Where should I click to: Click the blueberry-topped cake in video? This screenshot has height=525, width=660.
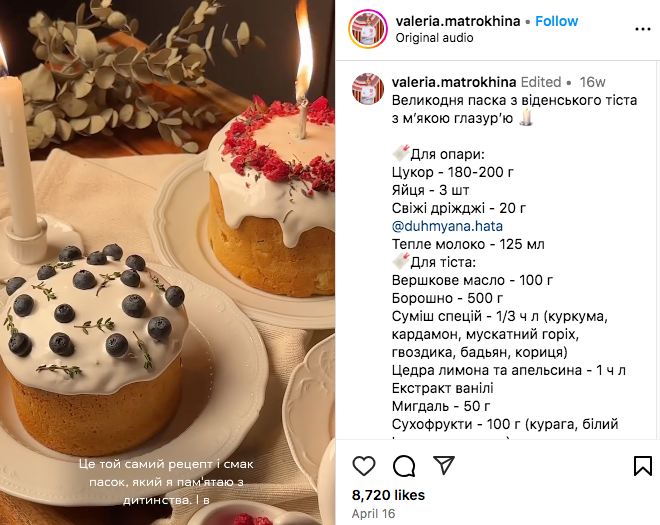(93, 349)
